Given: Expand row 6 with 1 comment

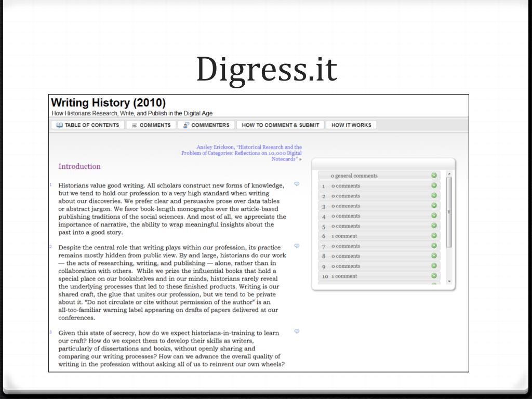Looking at the screenshot, I should point(379,236).
